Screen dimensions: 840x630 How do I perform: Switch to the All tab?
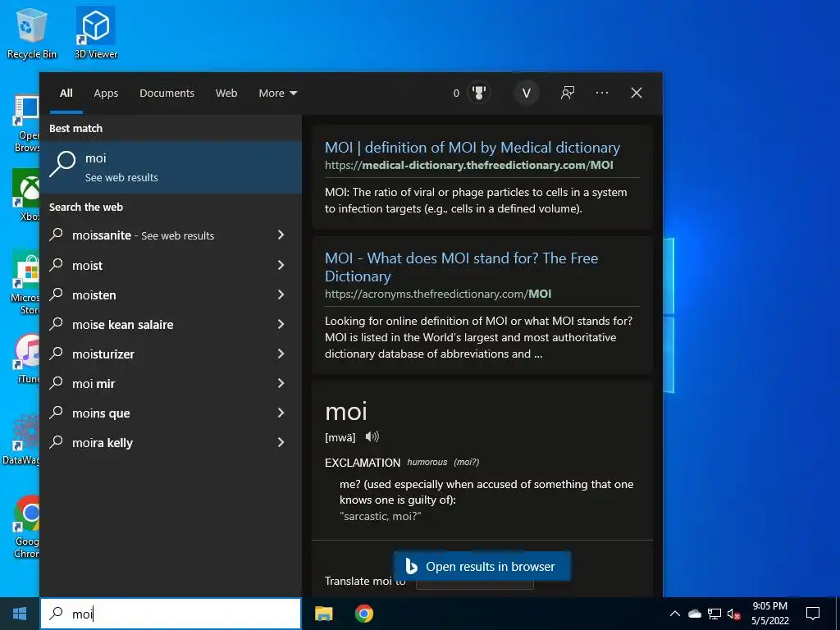point(66,94)
